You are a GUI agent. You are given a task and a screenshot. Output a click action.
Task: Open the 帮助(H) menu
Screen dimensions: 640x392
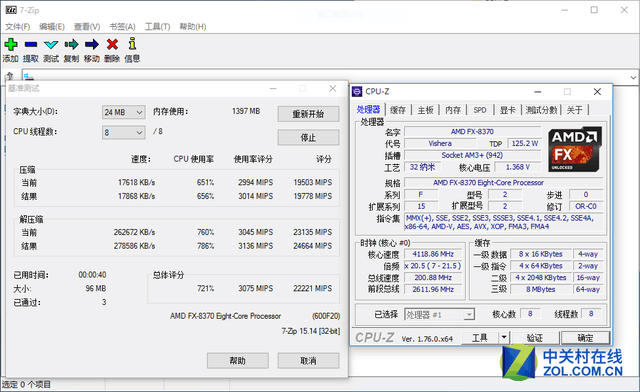coord(193,27)
